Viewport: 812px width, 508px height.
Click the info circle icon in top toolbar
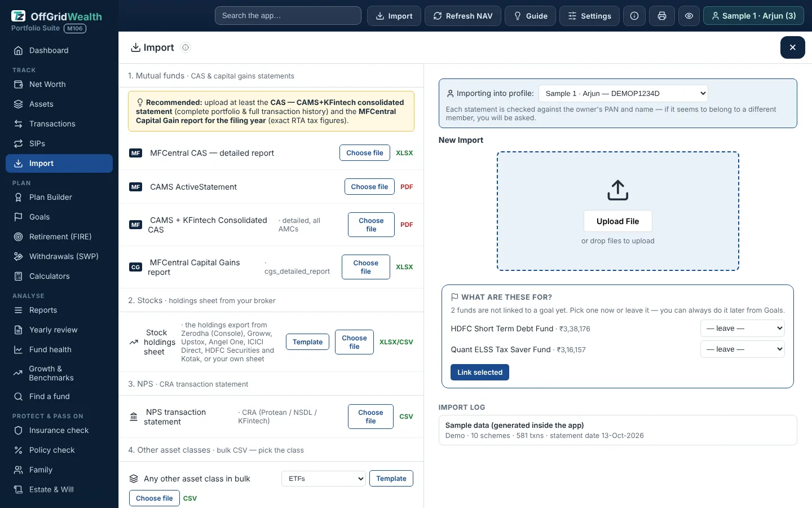click(x=634, y=16)
